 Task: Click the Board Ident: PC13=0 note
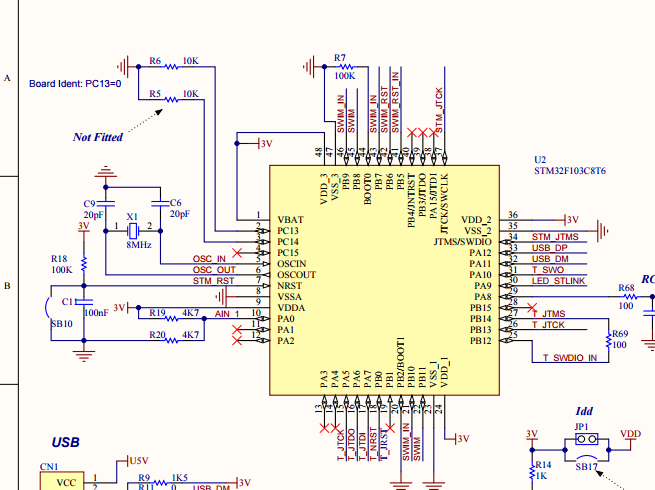coord(75,84)
